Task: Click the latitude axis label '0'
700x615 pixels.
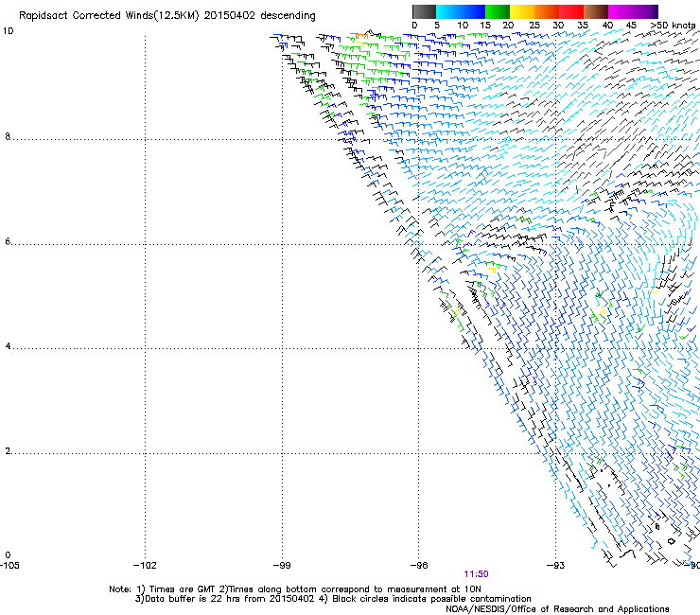Action: coord(8,555)
